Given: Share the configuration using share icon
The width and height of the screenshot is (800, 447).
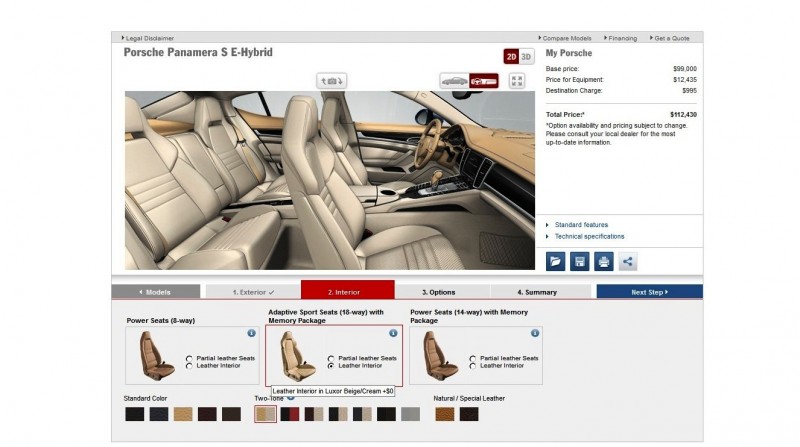Looking at the screenshot, I should pos(628,262).
